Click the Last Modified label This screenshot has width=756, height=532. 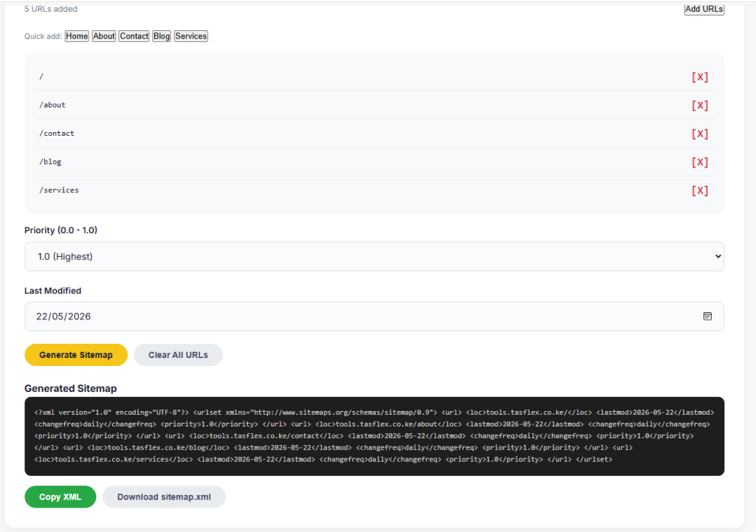point(52,291)
